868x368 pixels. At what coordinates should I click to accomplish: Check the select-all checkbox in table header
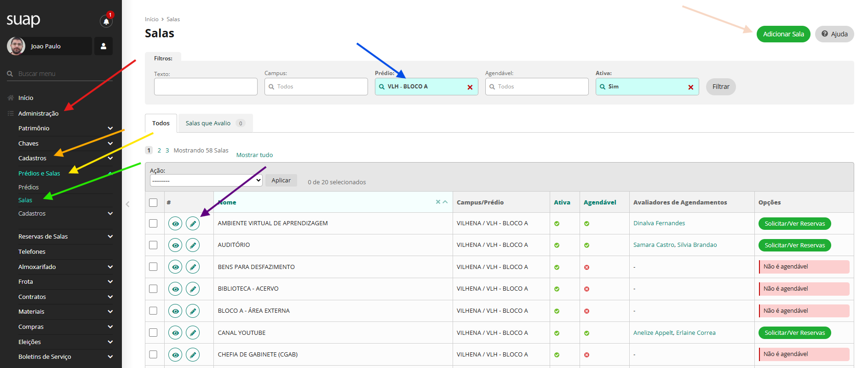(x=153, y=203)
